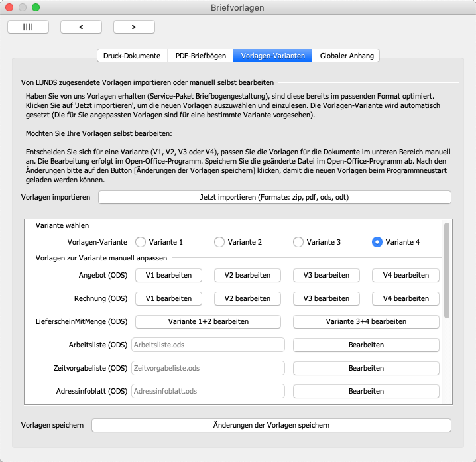476x462 pixels.
Task: Click the vertical scrollbar of the variants panel
Action: click(x=447, y=270)
